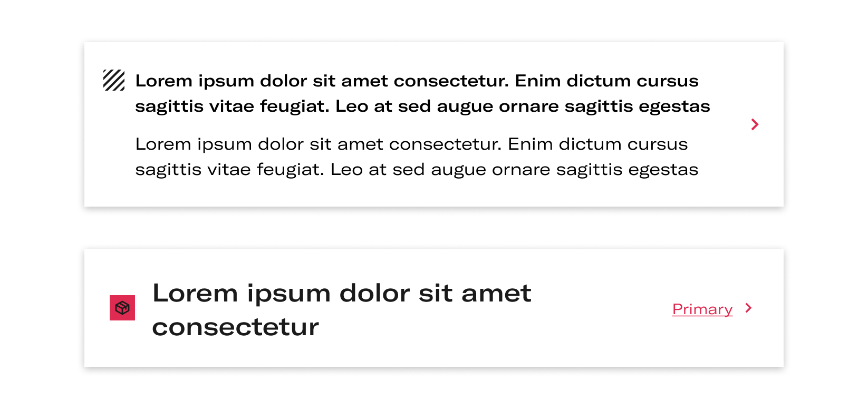
Task: Click the diagonal striped hatch icon
Action: pos(114,80)
